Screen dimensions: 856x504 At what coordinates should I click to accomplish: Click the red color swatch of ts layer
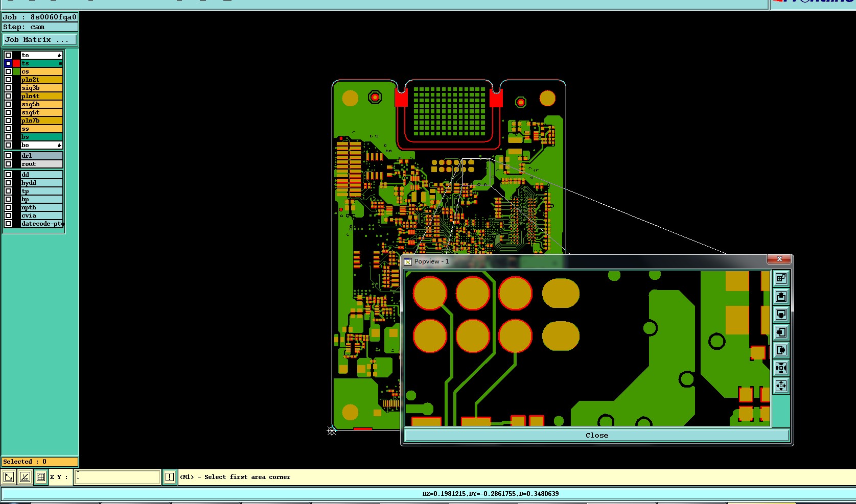[x=16, y=63]
